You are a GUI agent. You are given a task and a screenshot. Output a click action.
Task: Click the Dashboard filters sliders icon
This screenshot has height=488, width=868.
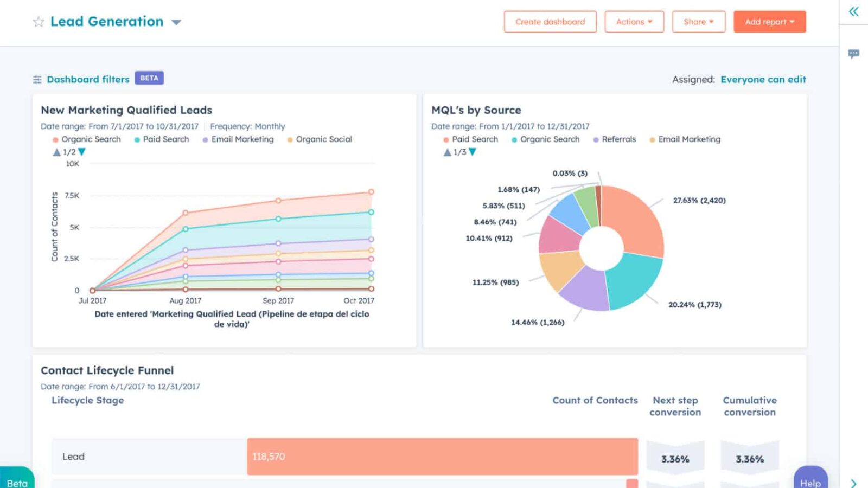click(37, 80)
